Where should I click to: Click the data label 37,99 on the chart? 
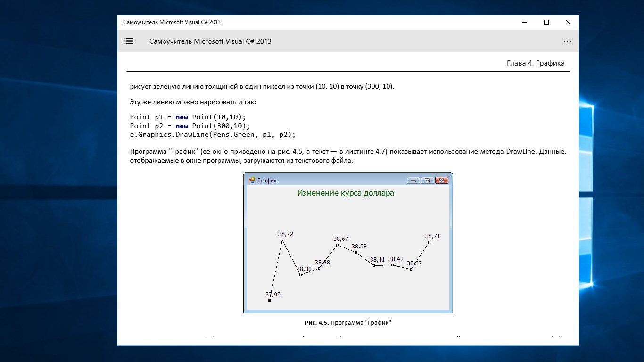pos(273,295)
